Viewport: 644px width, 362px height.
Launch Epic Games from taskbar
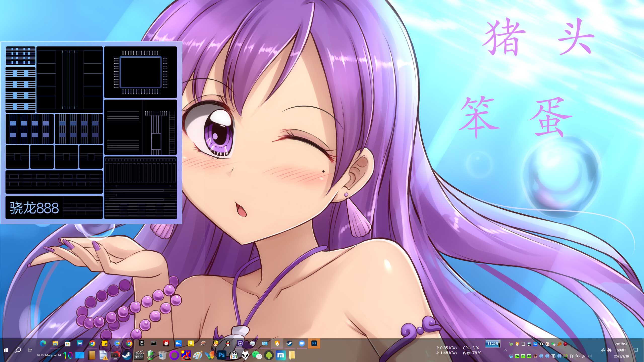142,343
